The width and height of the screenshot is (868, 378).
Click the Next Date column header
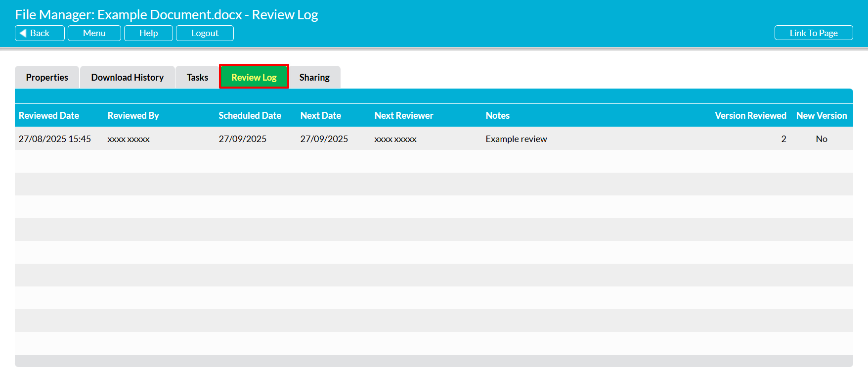(x=321, y=115)
